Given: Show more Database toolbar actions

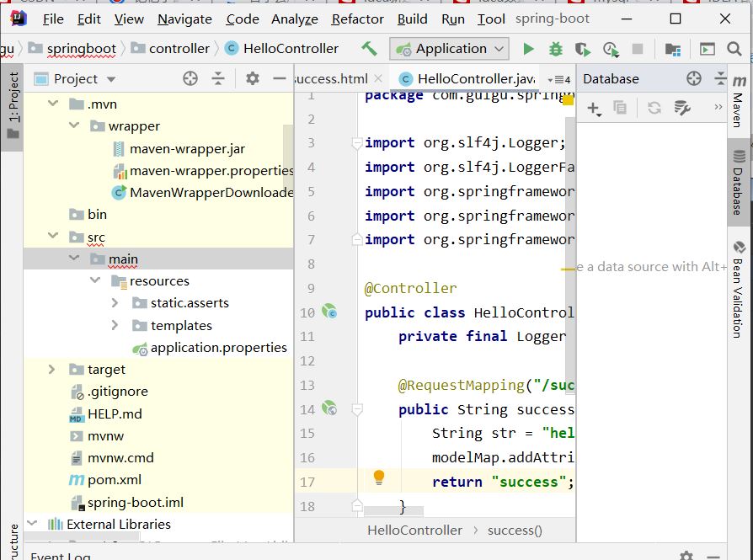Looking at the screenshot, I should coord(718,107).
